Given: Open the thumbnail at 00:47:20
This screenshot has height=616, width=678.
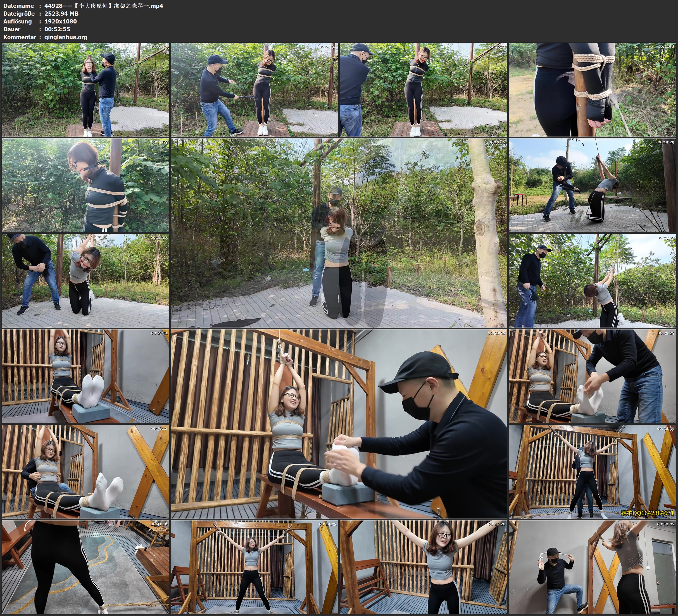Looking at the screenshot, I should coord(424,567).
